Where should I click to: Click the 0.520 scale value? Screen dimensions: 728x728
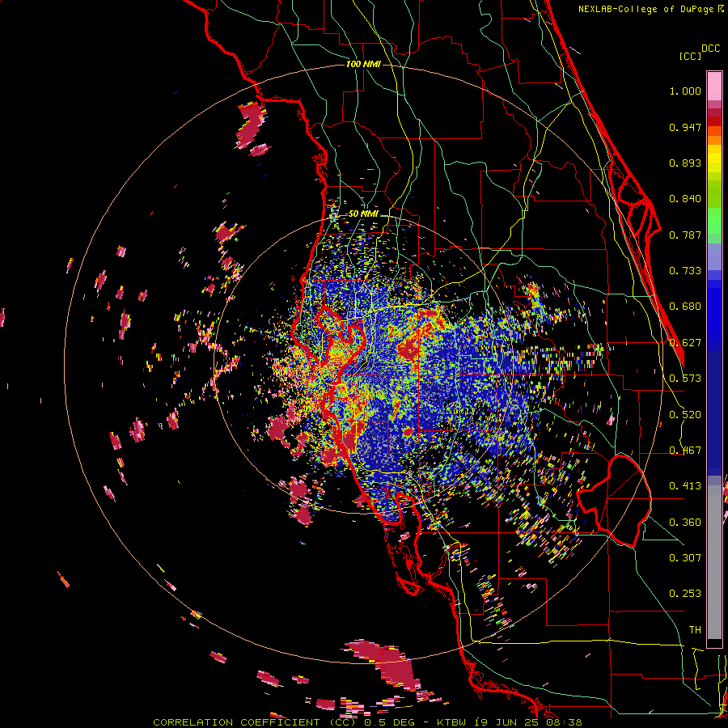[x=685, y=415]
